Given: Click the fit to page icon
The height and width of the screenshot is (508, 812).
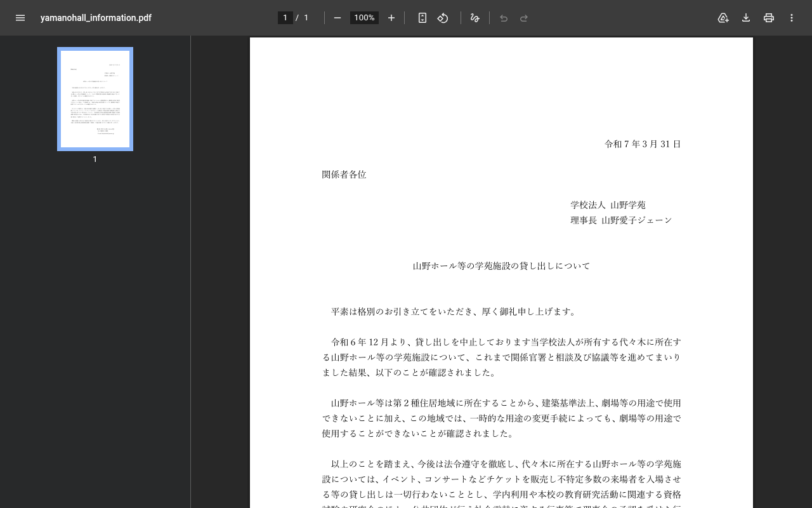Looking at the screenshot, I should pyautogui.click(x=422, y=18).
